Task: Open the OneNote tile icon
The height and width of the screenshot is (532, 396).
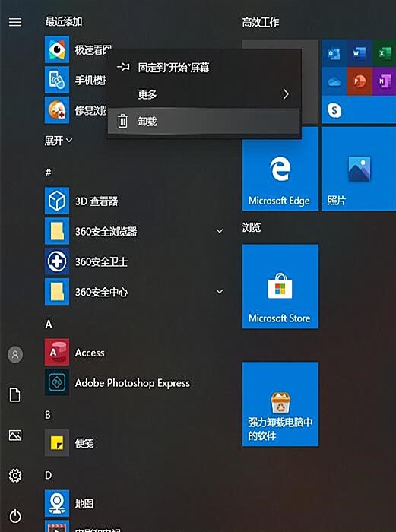Action: coord(385,81)
